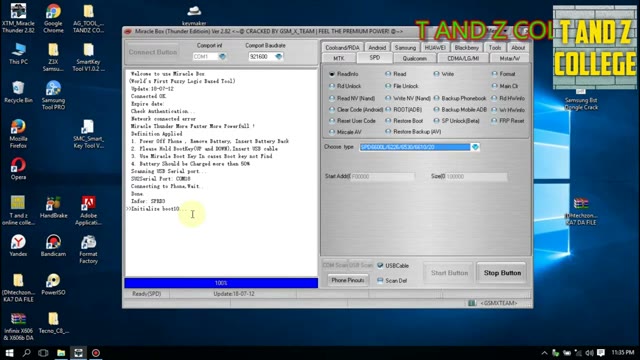This screenshot has height=360, width=640.
Task: Open XTM Miracle Thunder 2.82 desktop icon
Action: coord(18,18)
